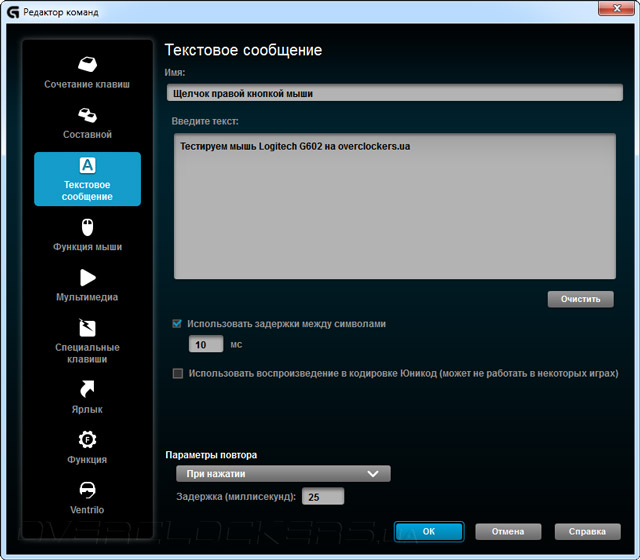Open the Ярлык category label
Image resolution: width=640 pixels, height=560 pixels.
87,409
